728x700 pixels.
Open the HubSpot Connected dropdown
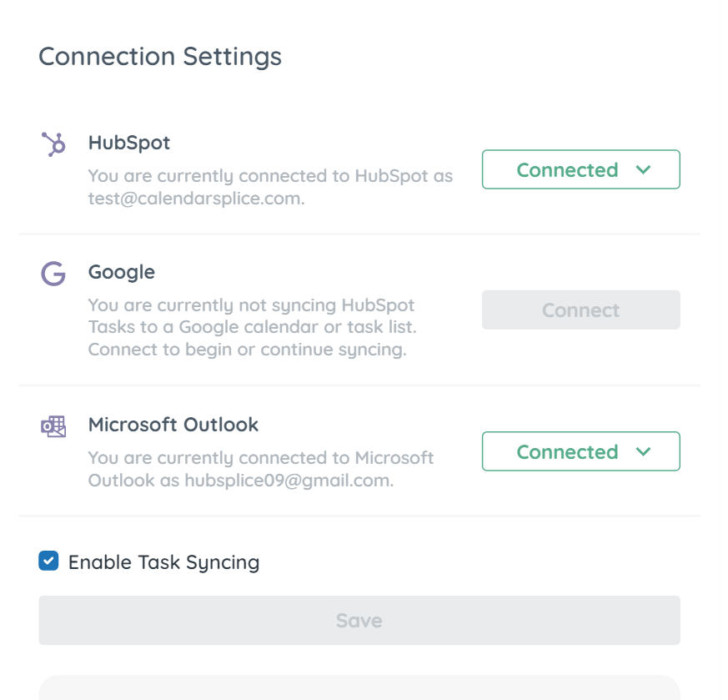click(581, 169)
